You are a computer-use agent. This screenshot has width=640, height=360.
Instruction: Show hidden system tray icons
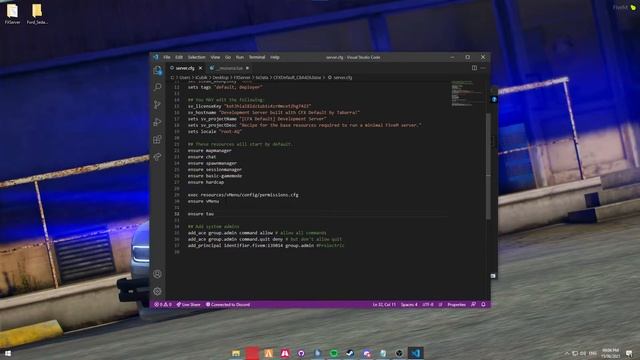(567, 353)
